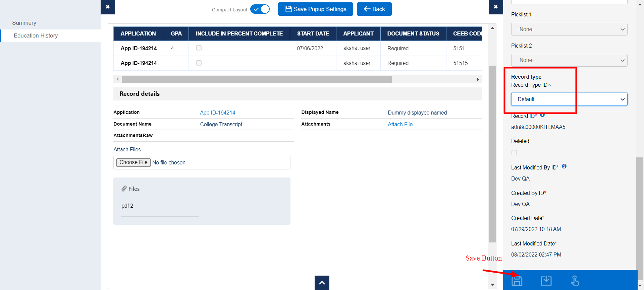The height and width of the screenshot is (290, 644).
Task: Click the save floppy-disk icon in bottom bar
Action: point(517,281)
